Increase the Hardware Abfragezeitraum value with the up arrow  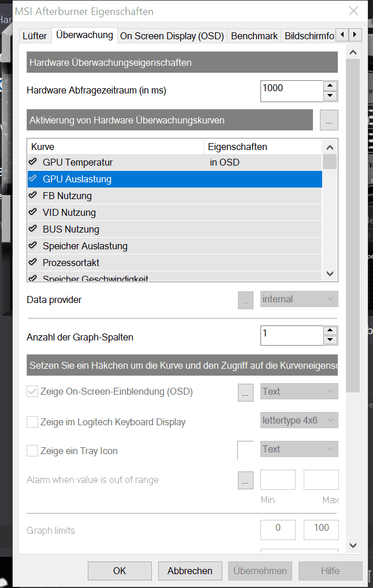(x=330, y=85)
